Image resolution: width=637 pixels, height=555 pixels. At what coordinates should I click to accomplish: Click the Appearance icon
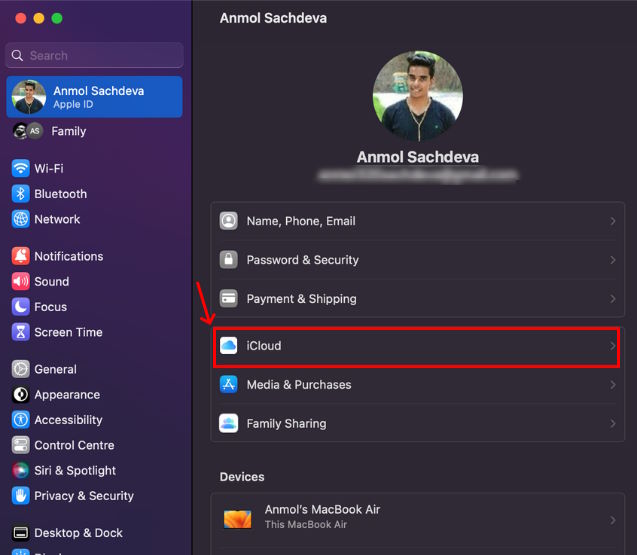(20, 395)
